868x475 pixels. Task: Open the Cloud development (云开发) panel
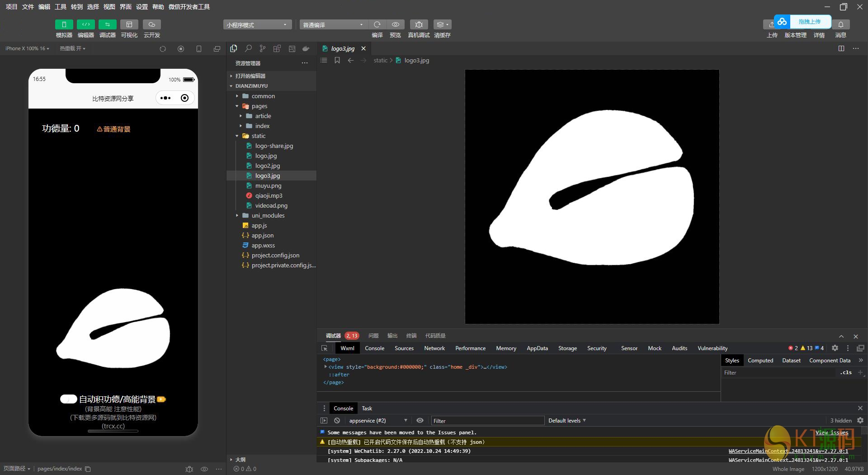click(152, 24)
